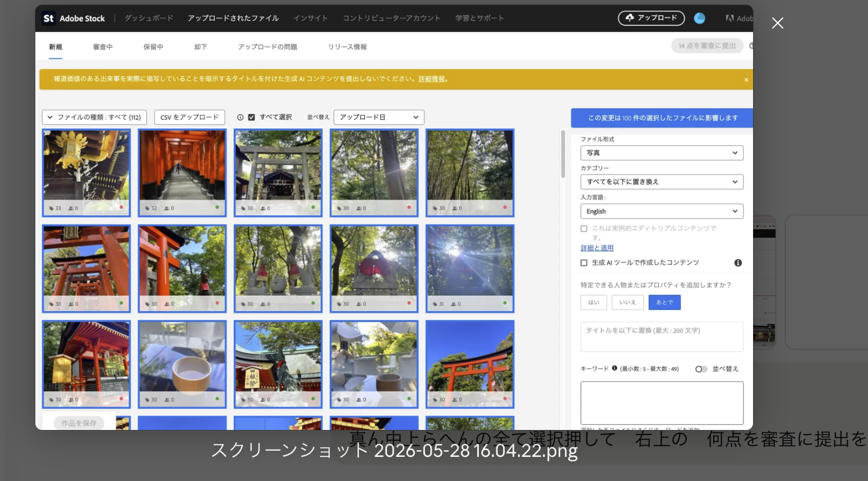This screenshot has height=481, width=868.
Task: Open the 入力言語 English dropdown
Action: [x=662, y=211]
